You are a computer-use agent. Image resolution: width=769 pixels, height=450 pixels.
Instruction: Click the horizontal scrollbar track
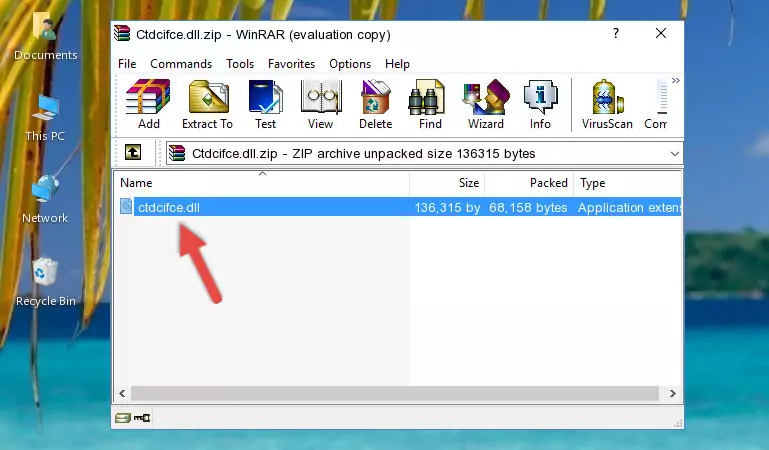coord(395,393)
